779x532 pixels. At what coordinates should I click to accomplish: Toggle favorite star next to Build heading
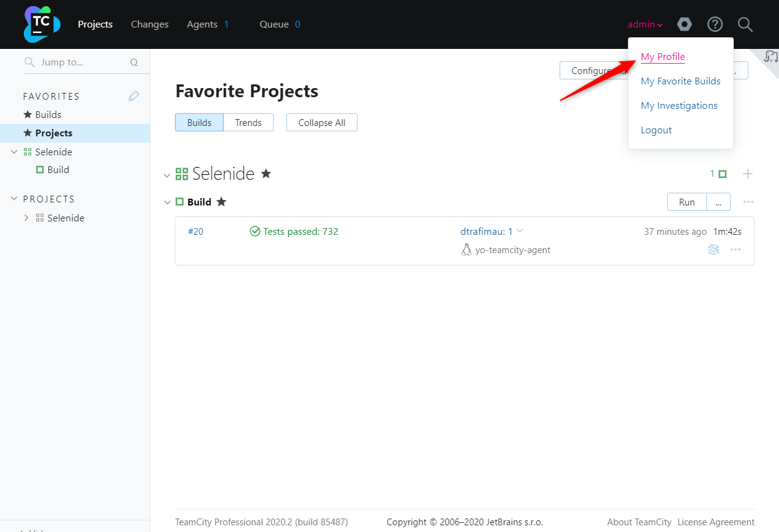click(221, 202)
